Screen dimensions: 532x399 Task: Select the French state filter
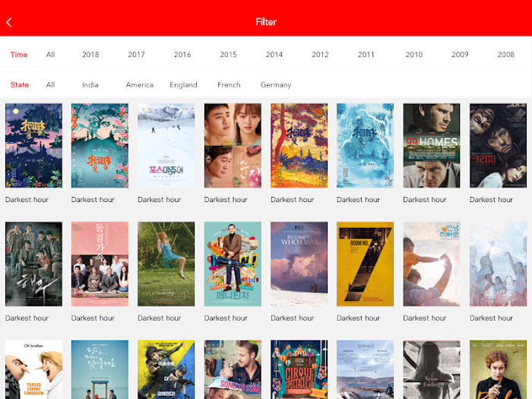pos(229,85)
